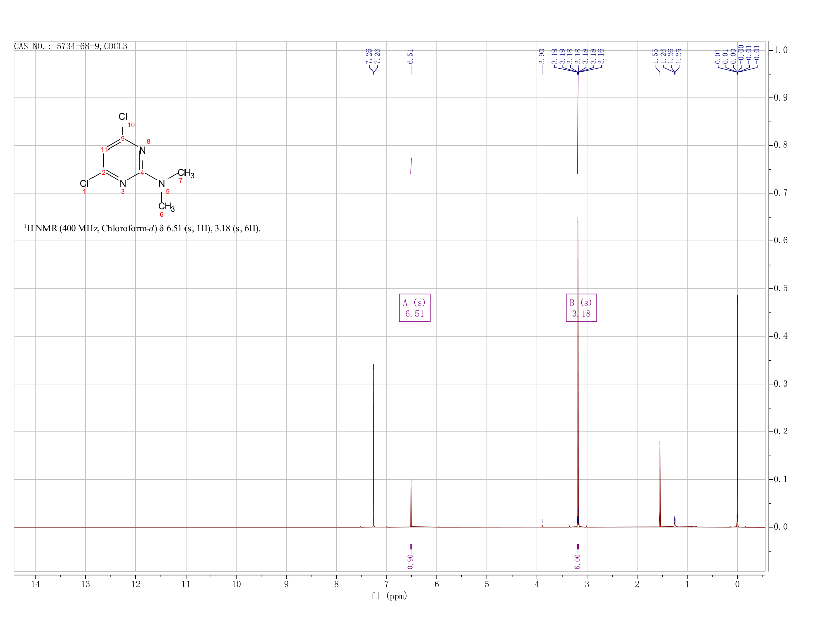Image resolution: width=834 pixels, height=644 pixels.
Task: Click the 6.51 peak label at top
Action: pos(411,56)
